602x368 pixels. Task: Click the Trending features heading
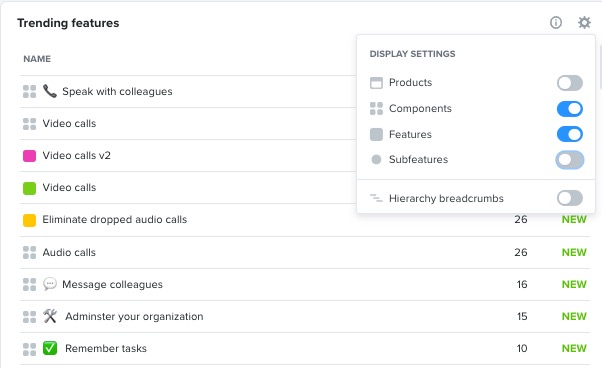68,23
